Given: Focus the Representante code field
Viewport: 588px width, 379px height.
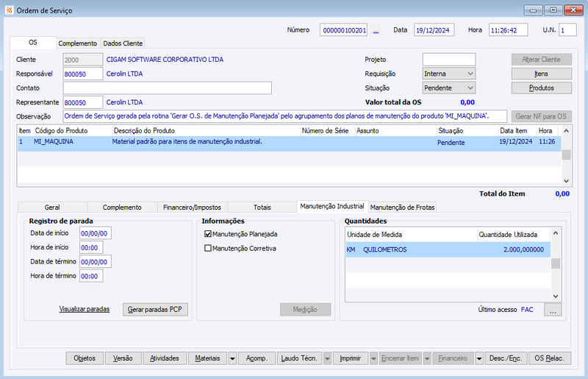Looking at the screenshot, I should [83, 102].
